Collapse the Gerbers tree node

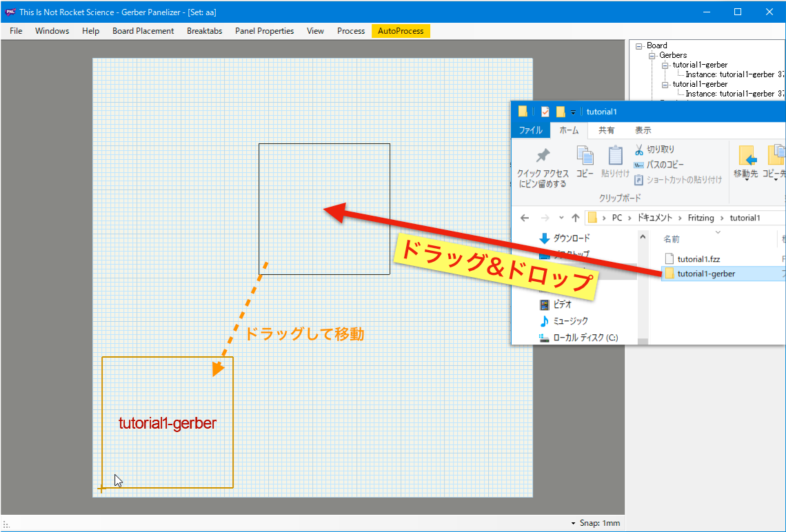pos(652,56)
